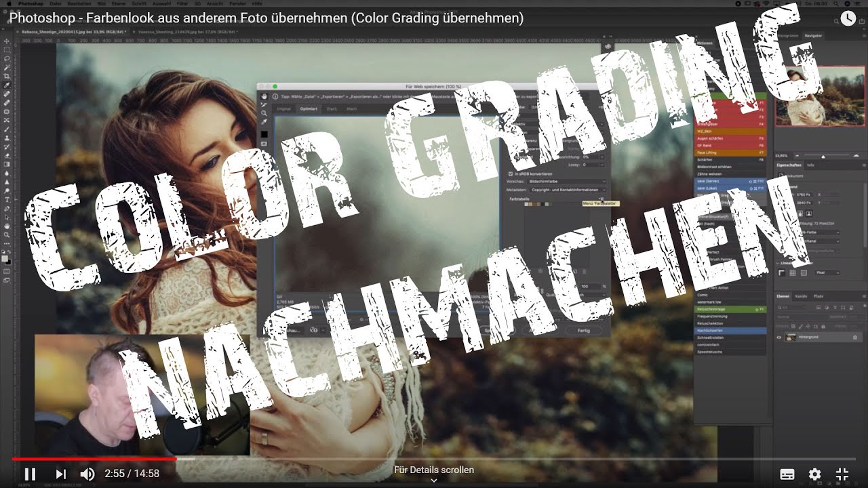Image resolution: width=868 pixels, height=488 pixels.
Task: Open the 'Filter' menu
Action: (x=182, y=3)
